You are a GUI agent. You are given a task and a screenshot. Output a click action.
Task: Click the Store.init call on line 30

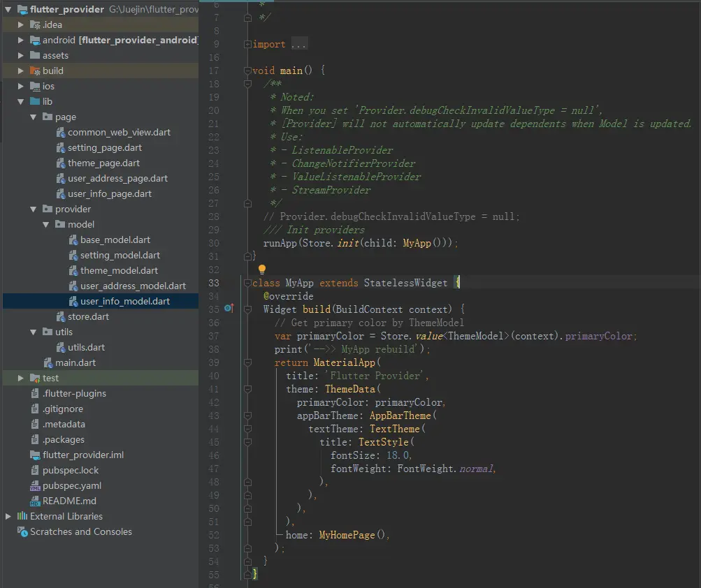point(331,243)
